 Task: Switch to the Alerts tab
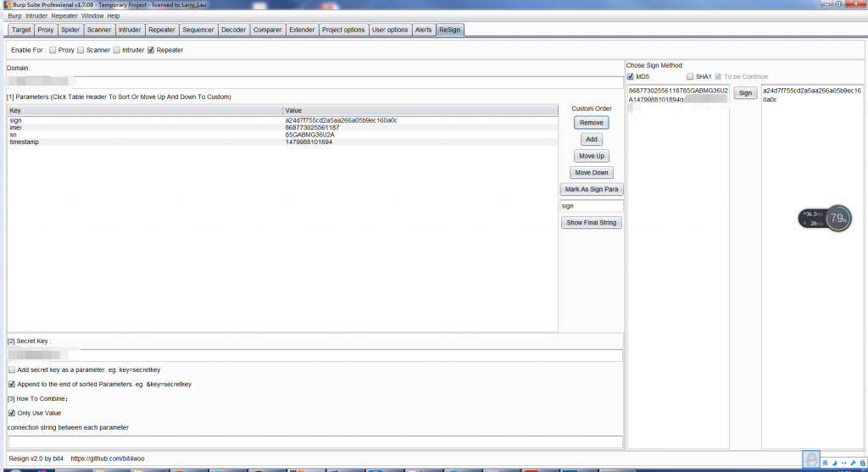[x=424, y=30]
